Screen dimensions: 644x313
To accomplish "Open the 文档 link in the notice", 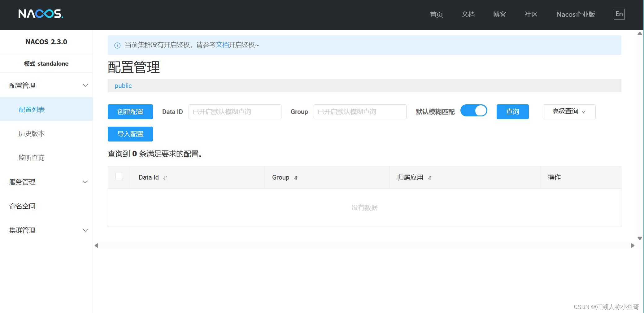I will 222,45.
